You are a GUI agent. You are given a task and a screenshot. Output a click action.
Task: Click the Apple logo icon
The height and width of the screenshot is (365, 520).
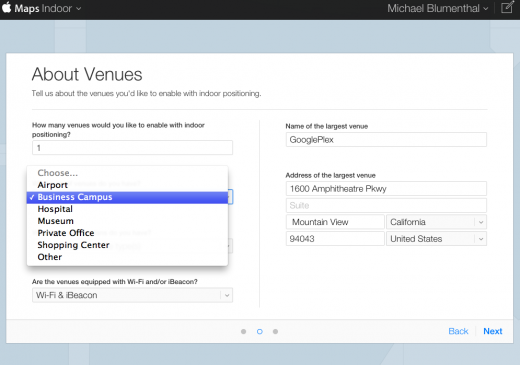pos(7,7)
